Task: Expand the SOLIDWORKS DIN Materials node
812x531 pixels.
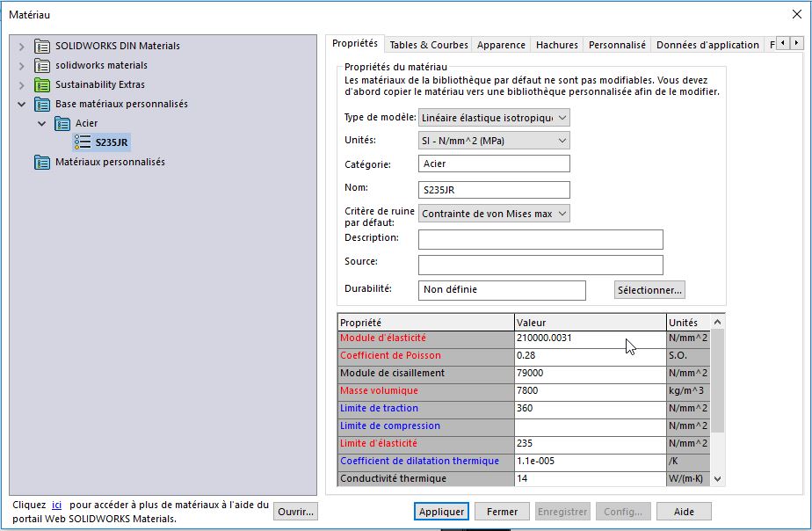Action: (x=21, y=47)
